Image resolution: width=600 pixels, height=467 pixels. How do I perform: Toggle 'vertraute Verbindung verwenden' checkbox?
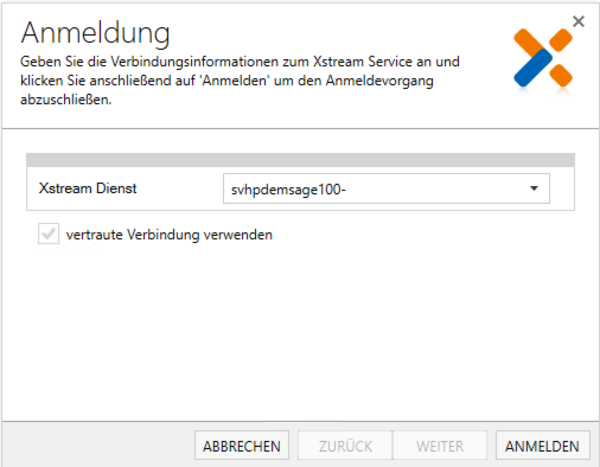tap(49, 234)
